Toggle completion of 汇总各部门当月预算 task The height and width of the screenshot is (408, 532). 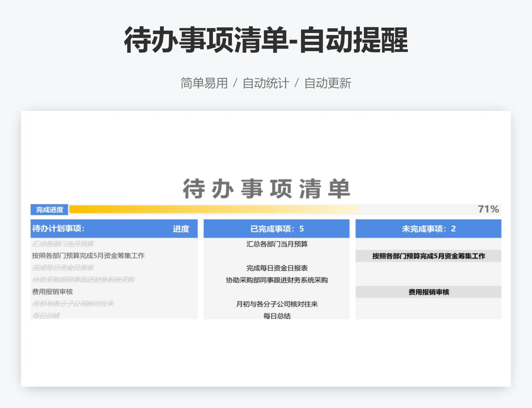tap(63, 244)
